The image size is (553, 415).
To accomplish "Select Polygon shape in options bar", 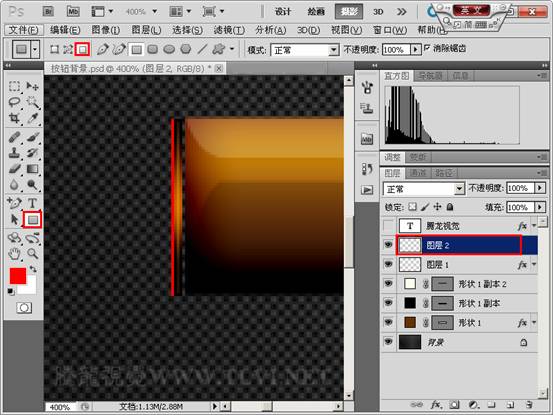I will tap(186, 49).
